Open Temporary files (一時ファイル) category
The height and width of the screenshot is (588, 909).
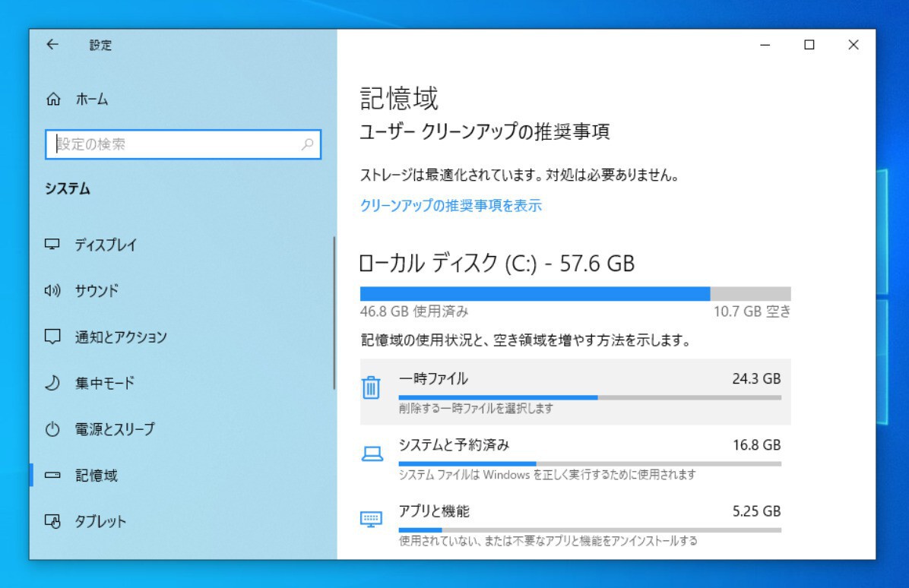coord(575,391)
